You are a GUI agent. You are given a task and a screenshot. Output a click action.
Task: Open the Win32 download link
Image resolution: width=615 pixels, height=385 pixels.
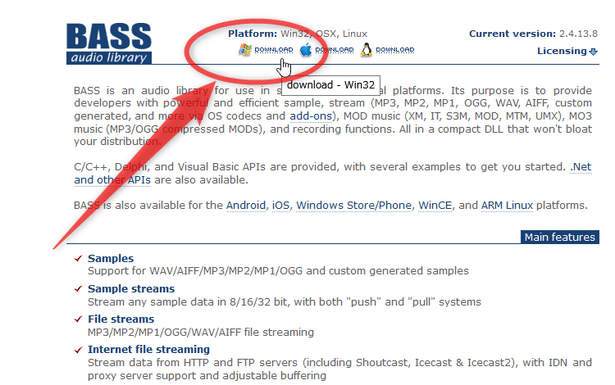[x=274, y=50]
